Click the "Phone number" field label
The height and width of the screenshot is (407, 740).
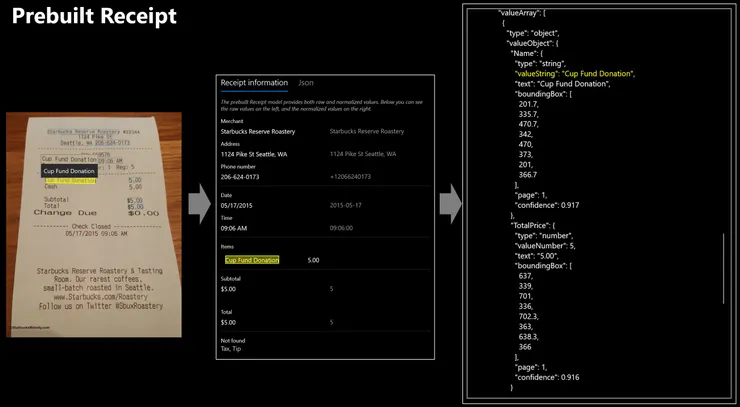pos(238,167)
